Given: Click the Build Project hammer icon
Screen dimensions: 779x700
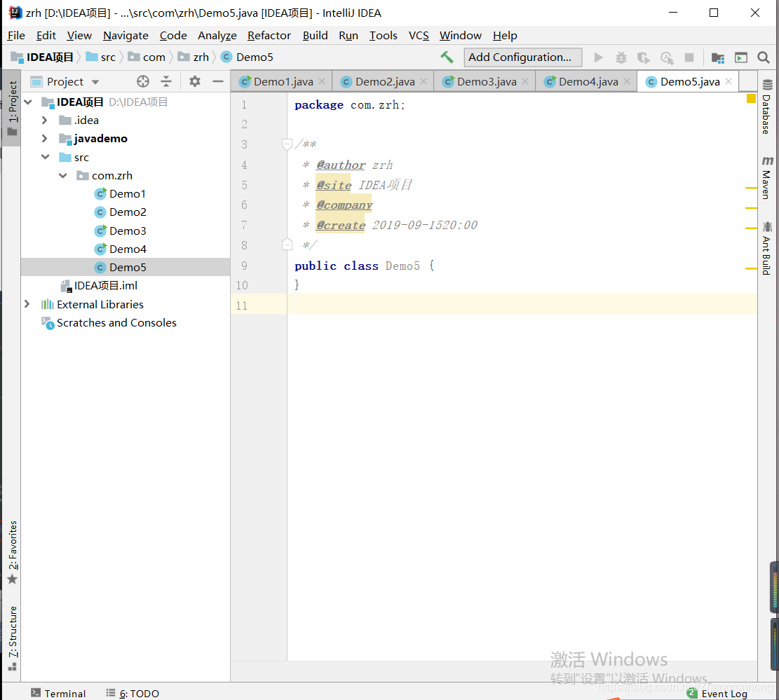Looking at the screenshot, I should pyautogui.click(x=447, y=57).
